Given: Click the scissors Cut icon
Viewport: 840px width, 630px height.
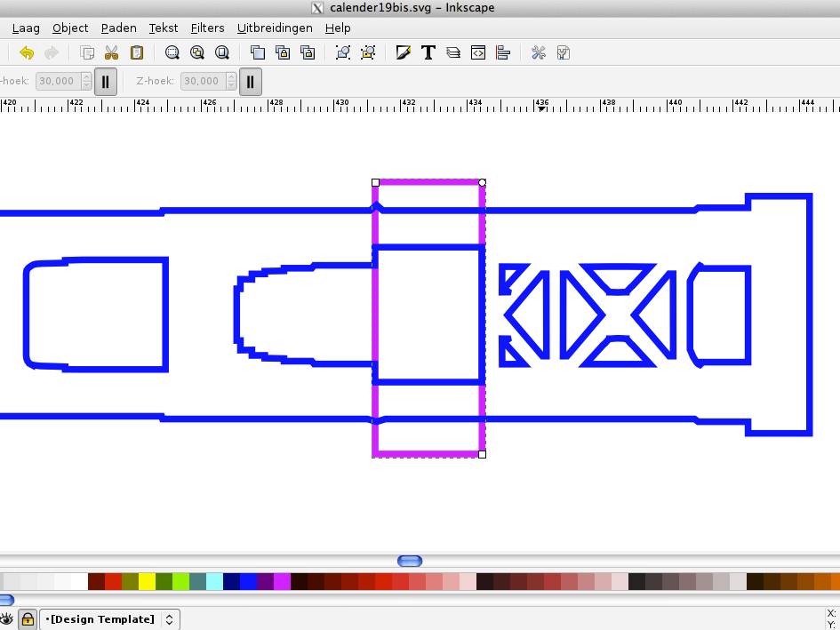Looking at the screenshot, I should 111,52.
